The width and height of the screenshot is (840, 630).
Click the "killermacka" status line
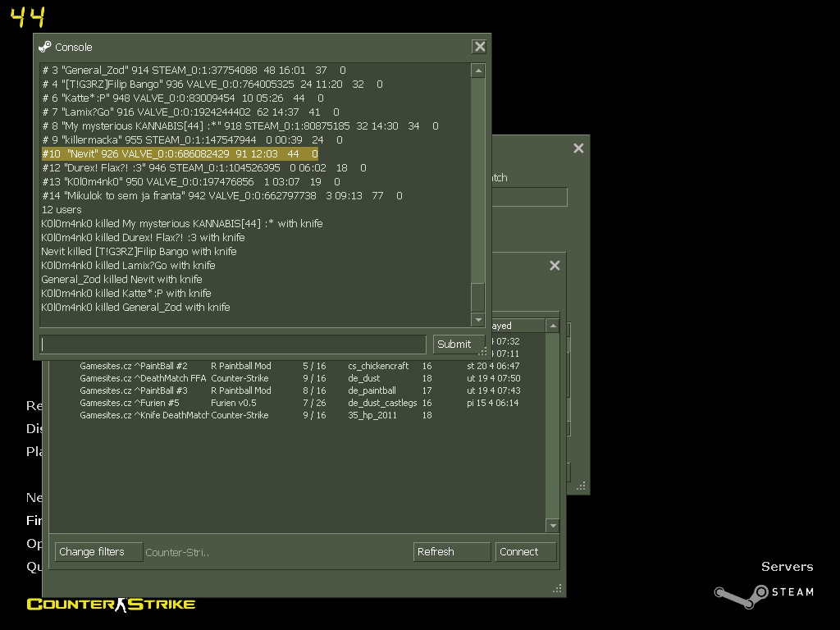tap(192, 139)
